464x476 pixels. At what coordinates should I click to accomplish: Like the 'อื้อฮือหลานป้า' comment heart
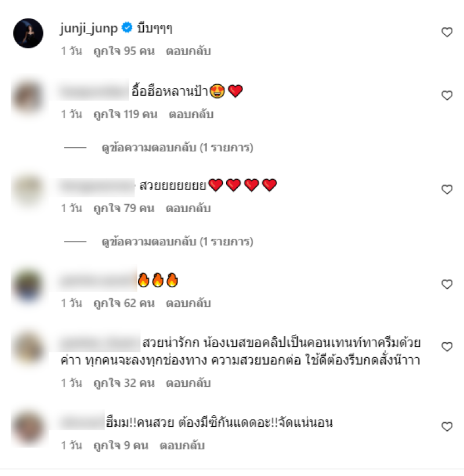pos(447,95)
